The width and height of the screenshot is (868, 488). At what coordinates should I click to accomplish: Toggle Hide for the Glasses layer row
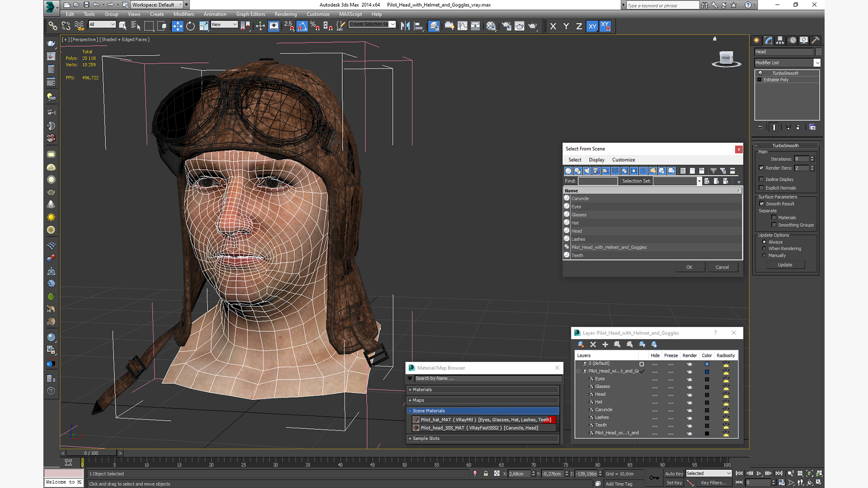click(655, 387)
